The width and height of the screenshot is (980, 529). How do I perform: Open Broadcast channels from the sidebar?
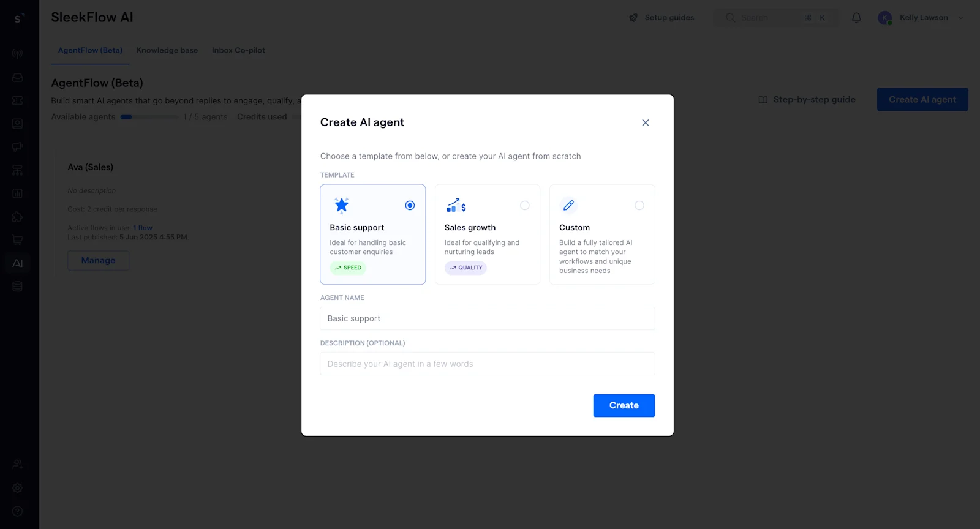[18, 54]
